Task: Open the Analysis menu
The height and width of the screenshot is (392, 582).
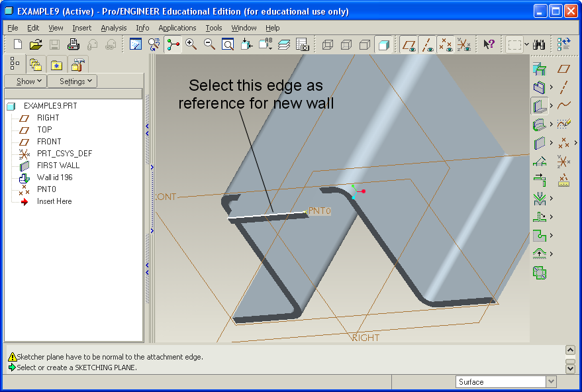Action: tap(113, 28)
